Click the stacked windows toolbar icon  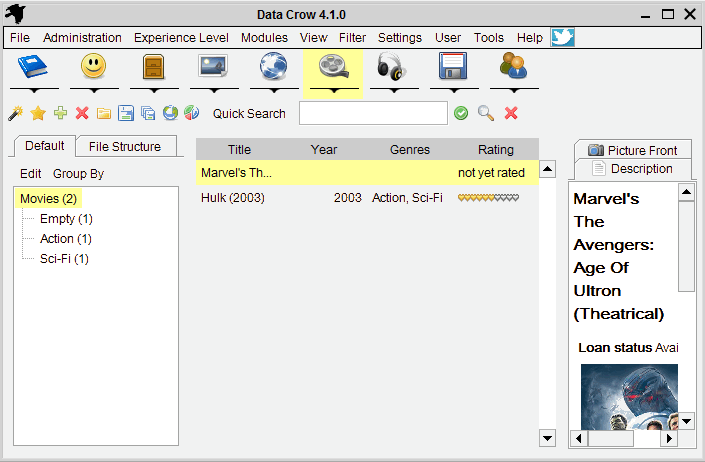(x=148, y=113)
